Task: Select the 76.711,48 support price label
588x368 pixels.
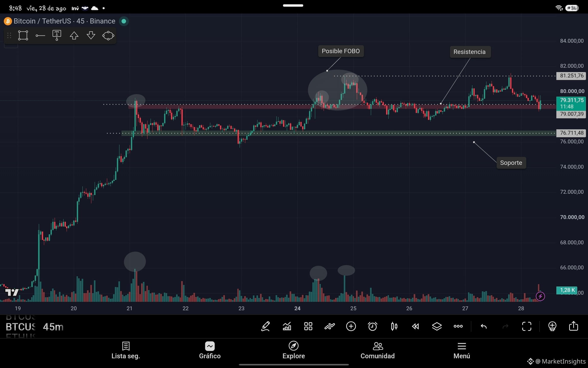Action: (571, 133)
